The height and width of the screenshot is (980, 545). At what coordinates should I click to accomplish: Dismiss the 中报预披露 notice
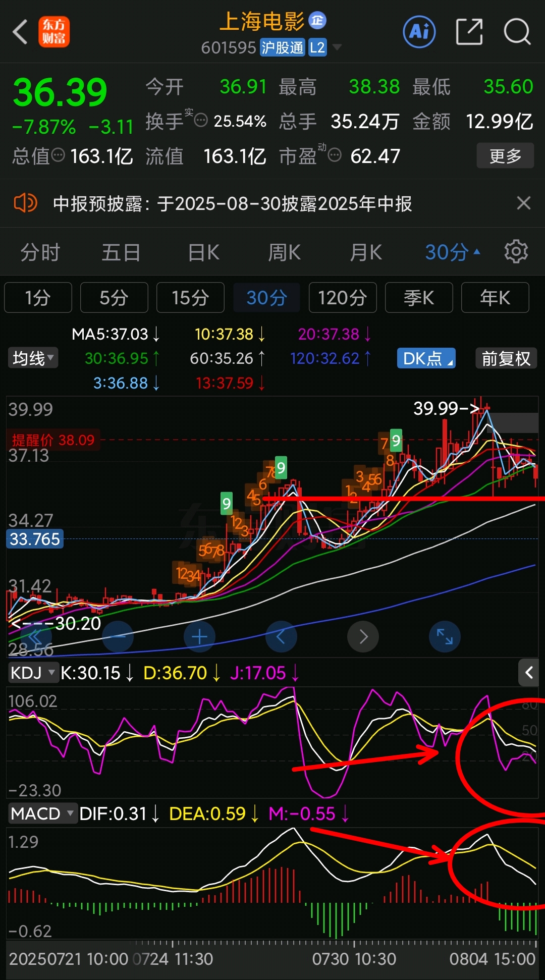coord(524,203)
